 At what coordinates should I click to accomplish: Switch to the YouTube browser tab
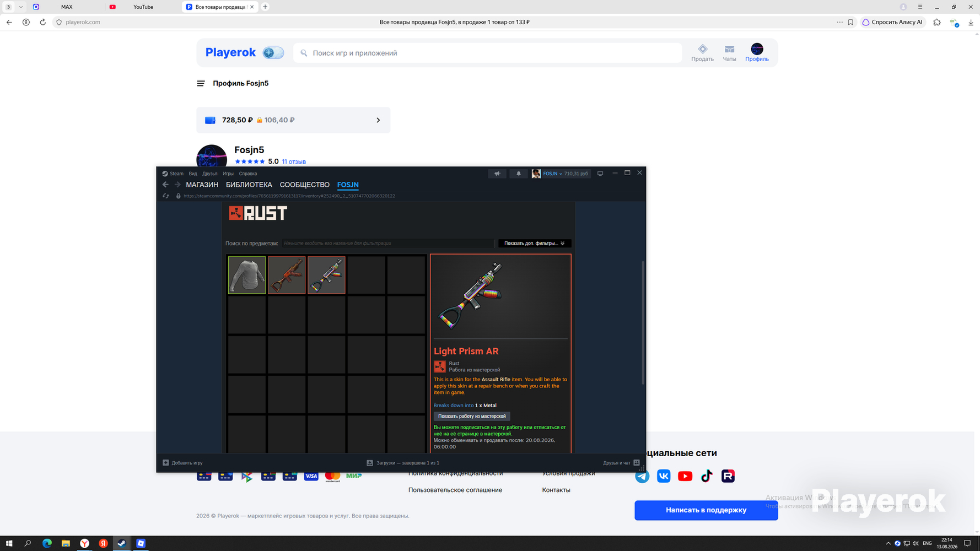pyautogui.click(x=143, y=7)
